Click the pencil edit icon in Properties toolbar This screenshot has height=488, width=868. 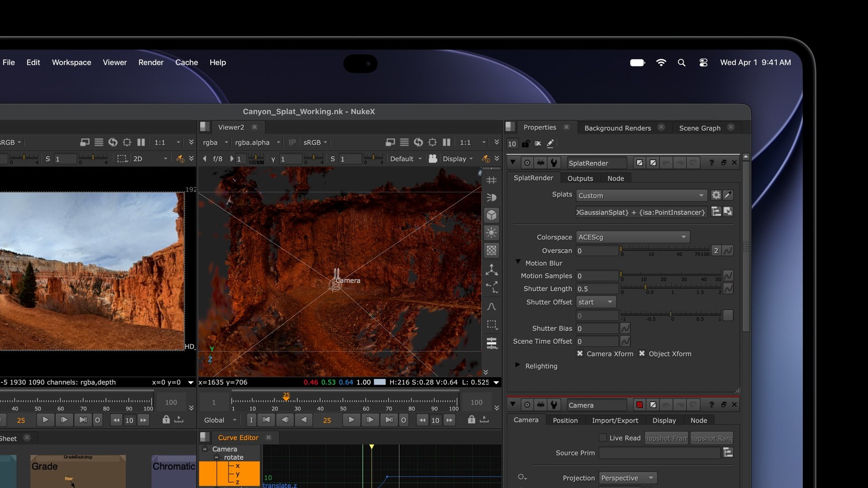[x=550, y=144]
